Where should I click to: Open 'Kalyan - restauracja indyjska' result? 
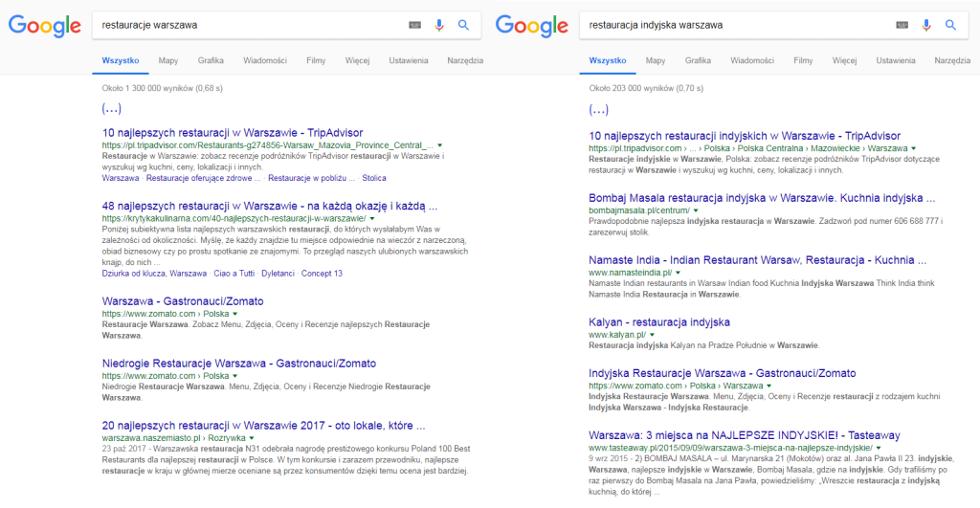pyautogui.click(x=659, y=322)
